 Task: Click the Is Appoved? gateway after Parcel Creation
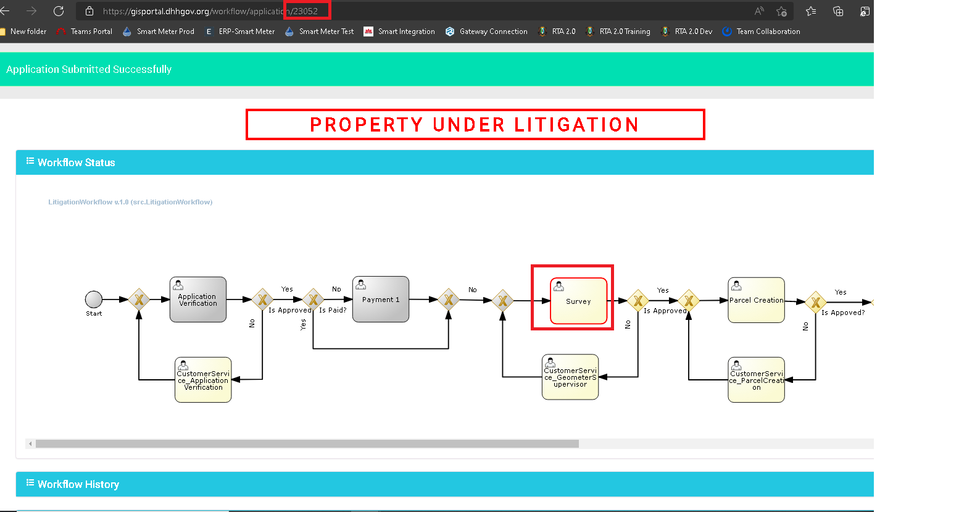pos(816,302)
